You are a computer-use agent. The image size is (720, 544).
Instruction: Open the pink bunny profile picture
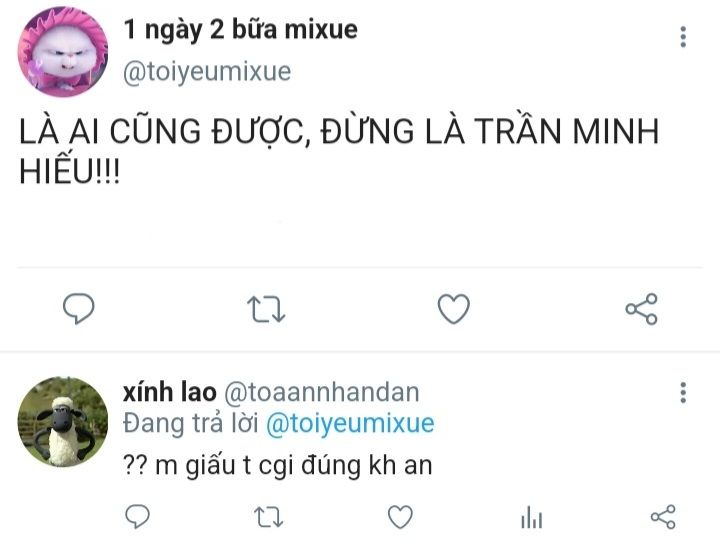(62, 52)
